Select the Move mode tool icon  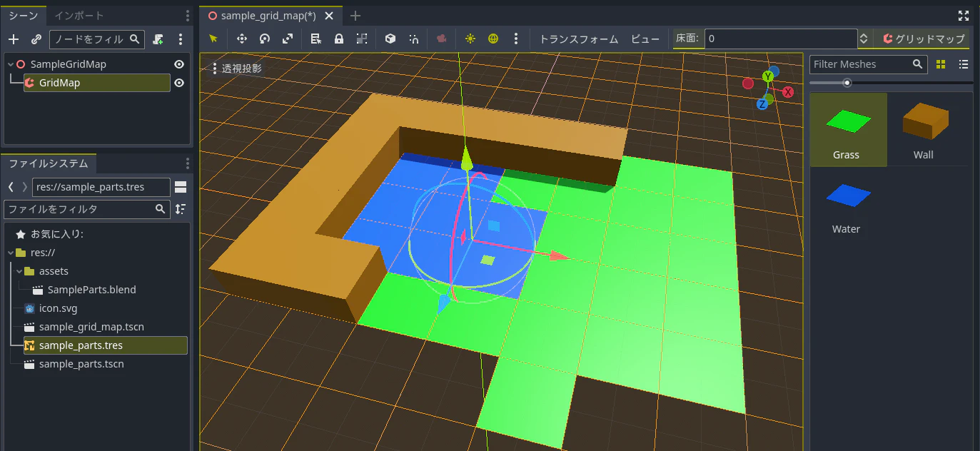coord(241,39)
